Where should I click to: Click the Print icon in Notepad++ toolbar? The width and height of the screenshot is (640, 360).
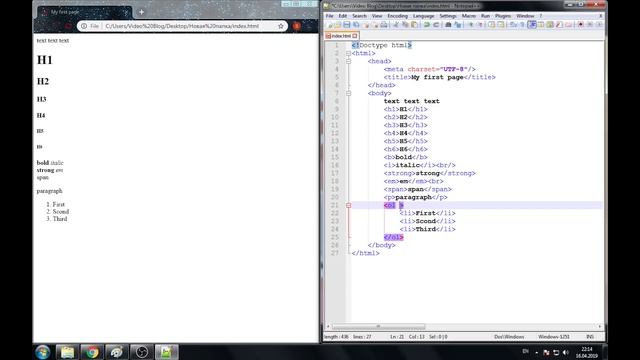tap(384, 25)
